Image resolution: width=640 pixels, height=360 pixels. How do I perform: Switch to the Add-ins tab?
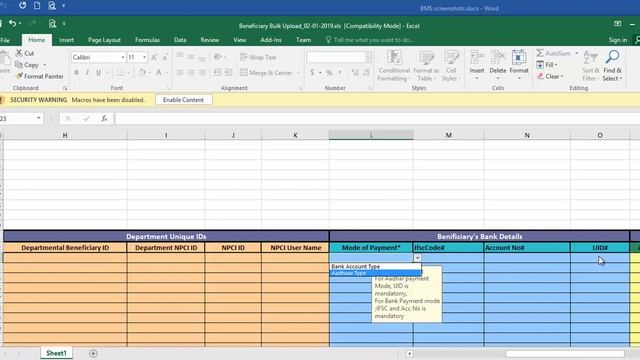pos(271,40)
